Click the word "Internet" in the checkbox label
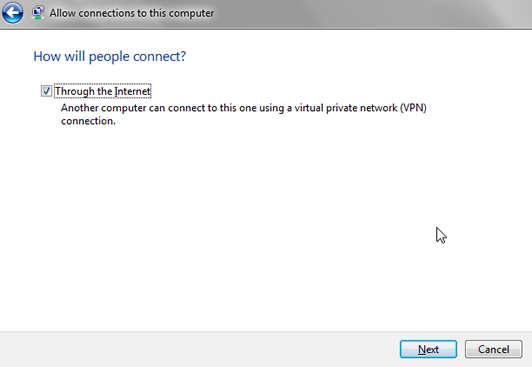The width and height of the screenshot is (532, 367). click(132, 91)
